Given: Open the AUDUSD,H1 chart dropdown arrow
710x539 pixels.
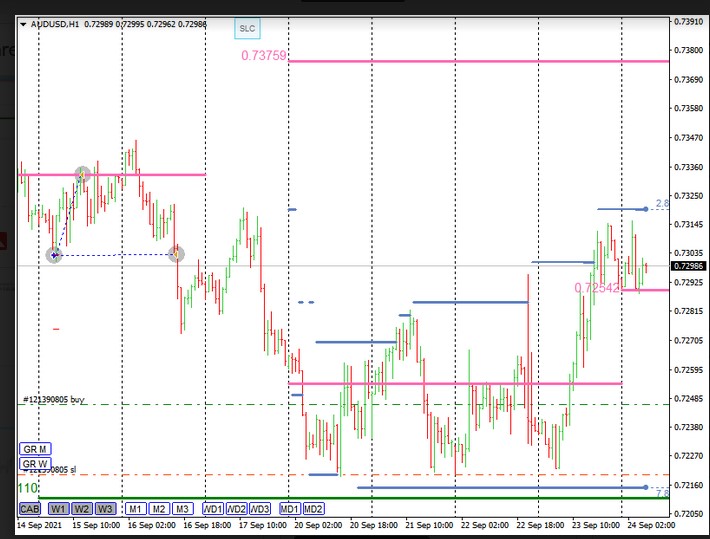Looking at the screenshot, I should point(25,23).
